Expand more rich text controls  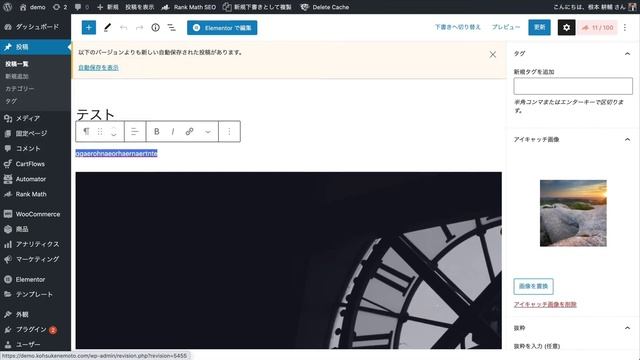coord(208,131)
